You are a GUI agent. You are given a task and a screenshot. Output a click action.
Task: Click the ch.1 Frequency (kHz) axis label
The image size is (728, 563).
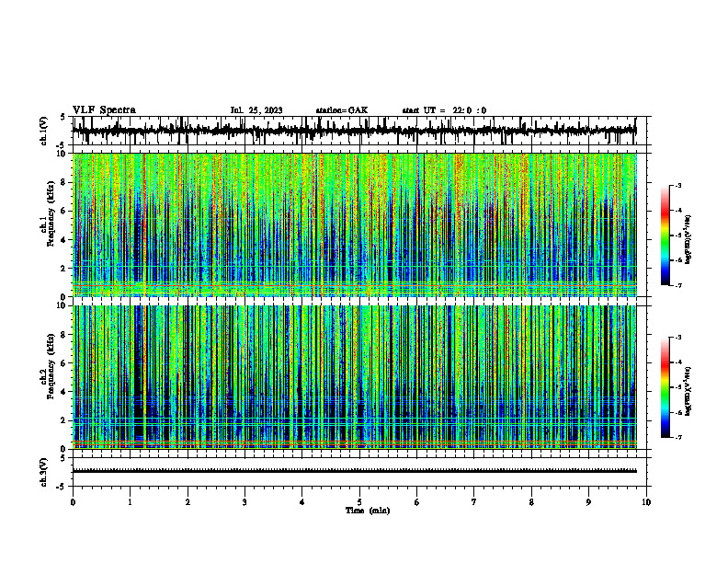[47, 224]
